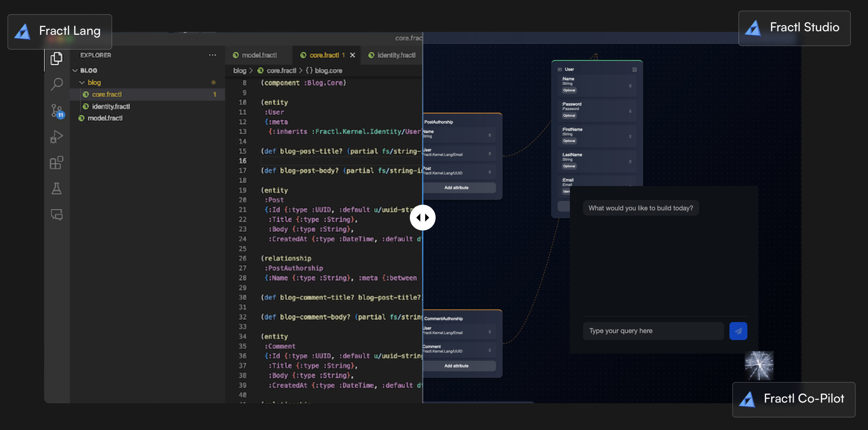Open the Run and Debug icon
Screen dimensions: 868x430
click(56, 137)
